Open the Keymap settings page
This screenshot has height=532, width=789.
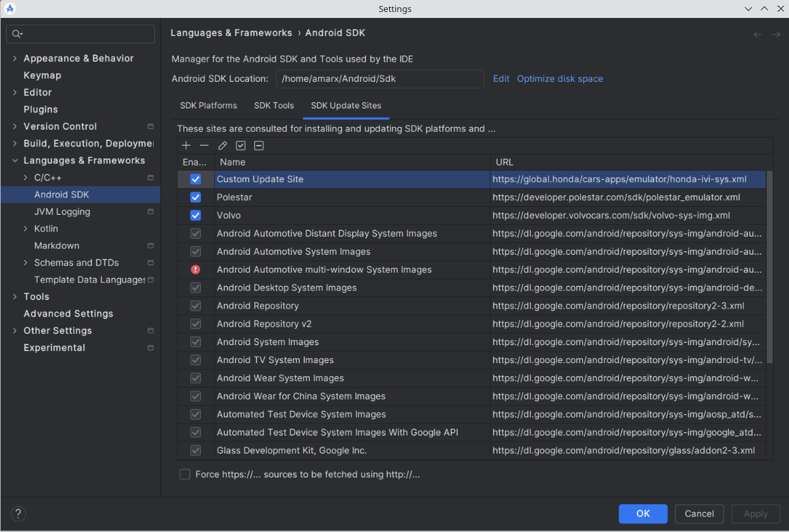(43, 75)
